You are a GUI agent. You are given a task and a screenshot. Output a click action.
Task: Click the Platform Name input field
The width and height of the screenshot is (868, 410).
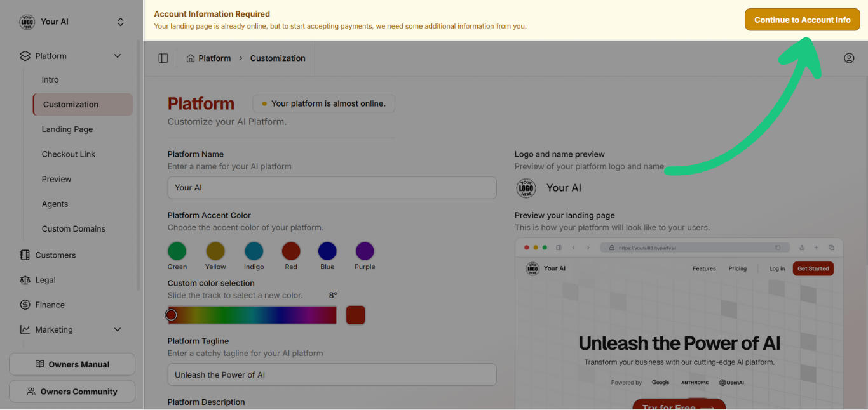[332, 188]
